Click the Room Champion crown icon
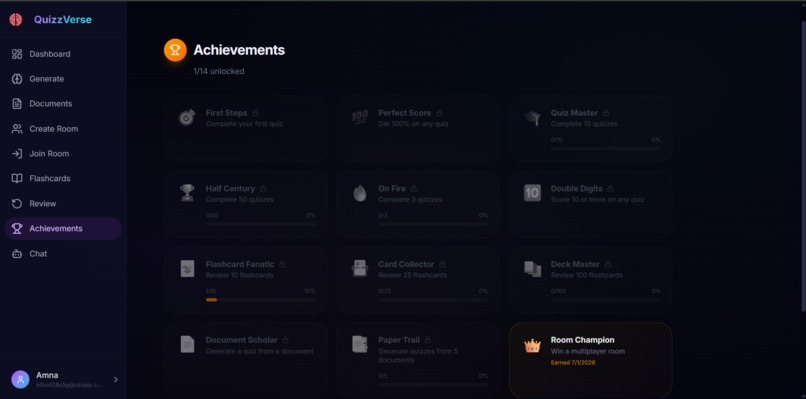806x399 pixels. pos(533,346)
